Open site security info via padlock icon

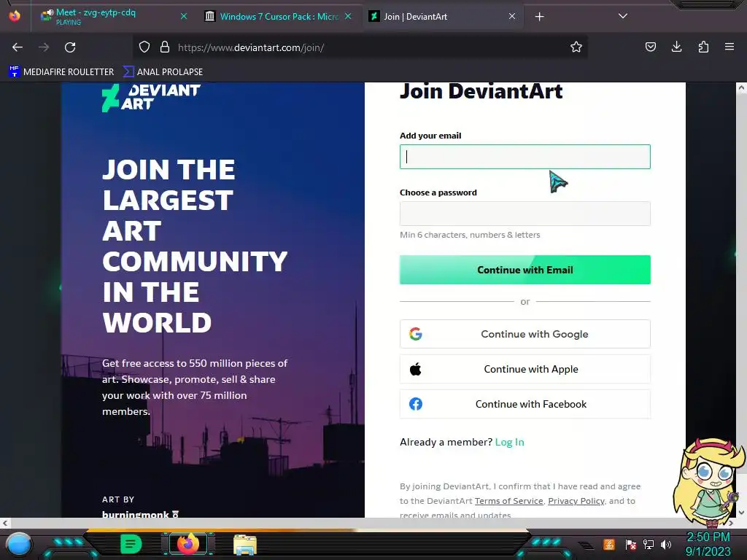[165, 47]
